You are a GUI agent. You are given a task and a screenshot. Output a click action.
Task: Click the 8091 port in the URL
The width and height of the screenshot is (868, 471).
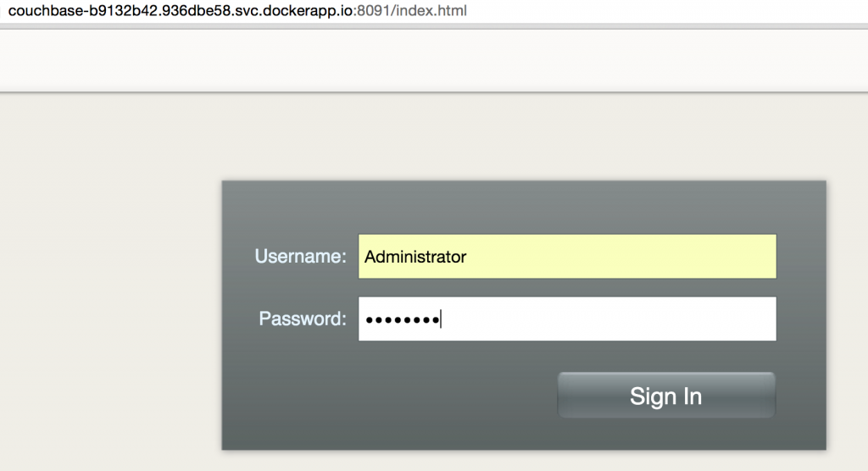point(373,10)
